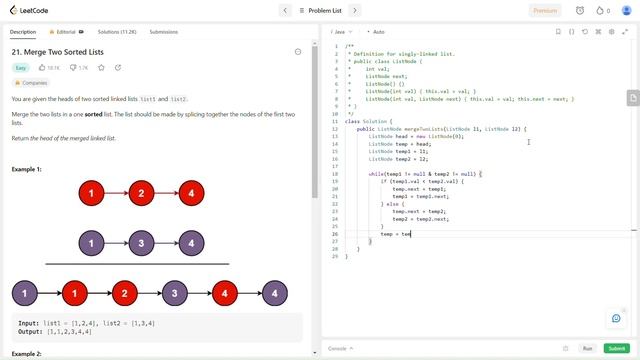Open the notes side panel icon
The height and width of the screenshot is (360, 640).
(633, 98)
